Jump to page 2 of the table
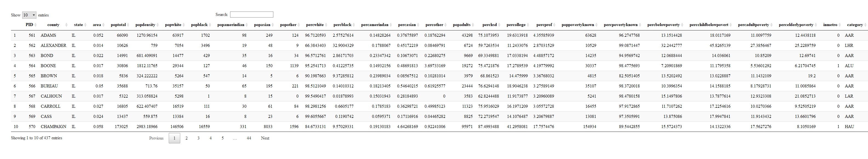Screen dimensions: 868x159 pyautogui.click(x=186, y=138)
